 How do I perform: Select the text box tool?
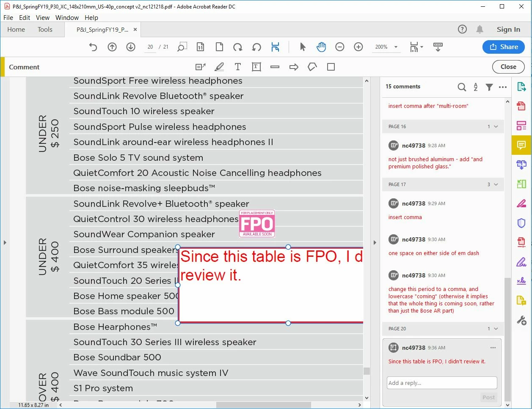(x=256, y=67)
